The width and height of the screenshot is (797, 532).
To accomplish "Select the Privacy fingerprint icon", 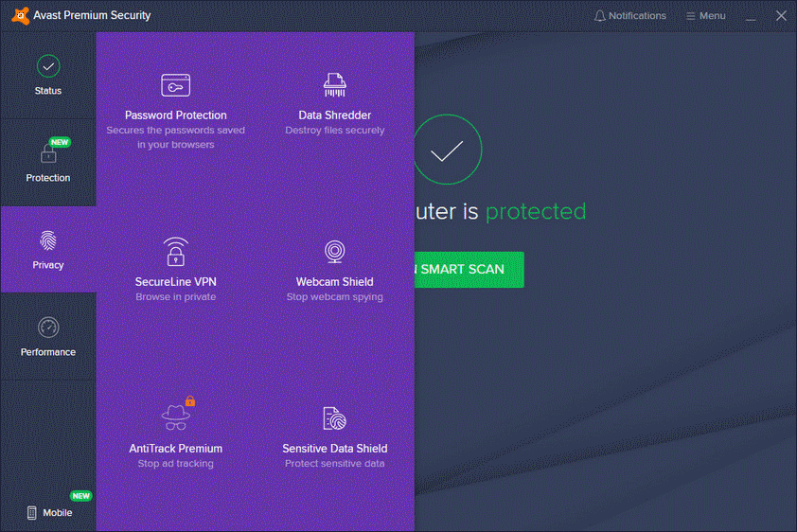I will 48,240.
